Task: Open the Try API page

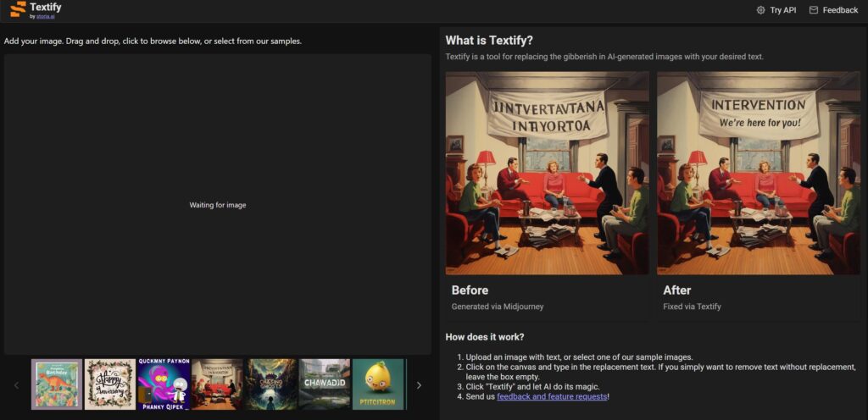Action: [x=782, y=10]
